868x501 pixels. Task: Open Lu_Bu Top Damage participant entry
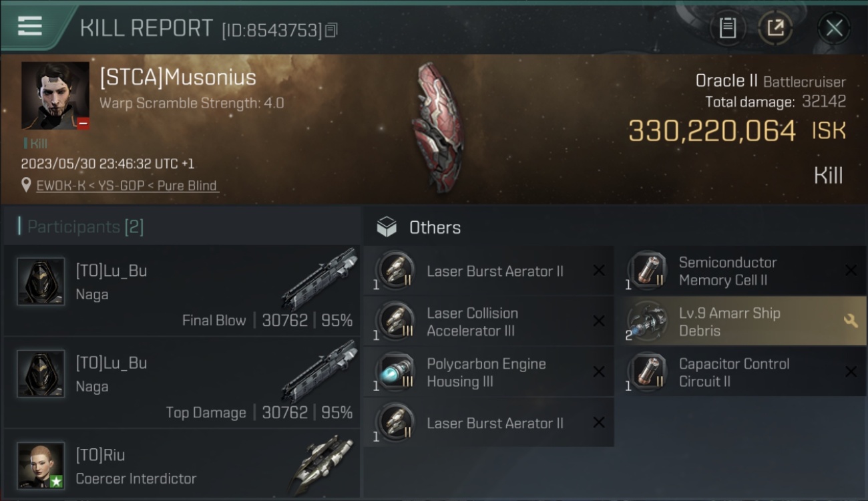pos(182,383)
